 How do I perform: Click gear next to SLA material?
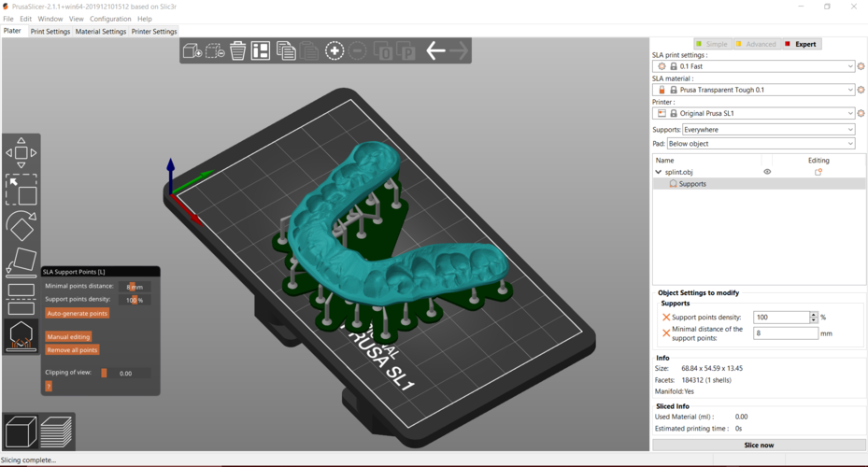[861, 90]
